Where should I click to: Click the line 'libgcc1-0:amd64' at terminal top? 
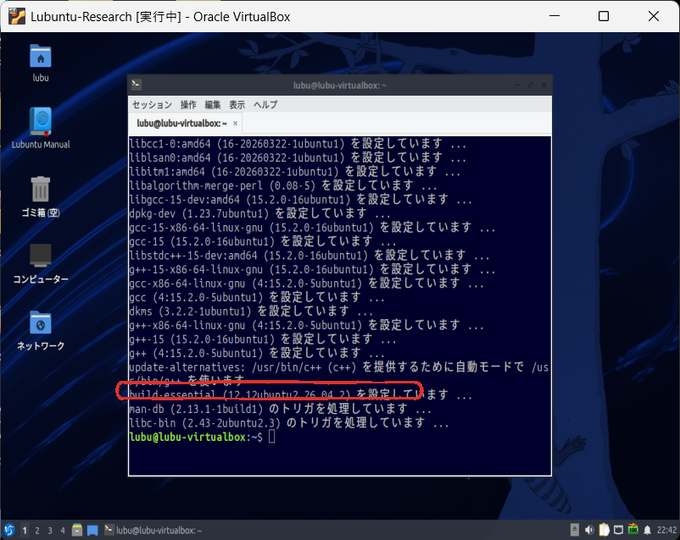click(298, 143)
